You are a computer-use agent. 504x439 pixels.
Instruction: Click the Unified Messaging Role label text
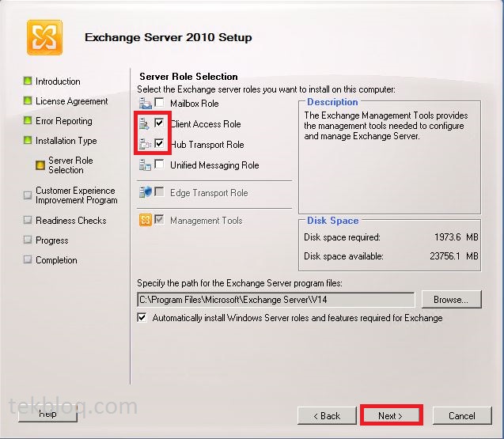(214, 165)
